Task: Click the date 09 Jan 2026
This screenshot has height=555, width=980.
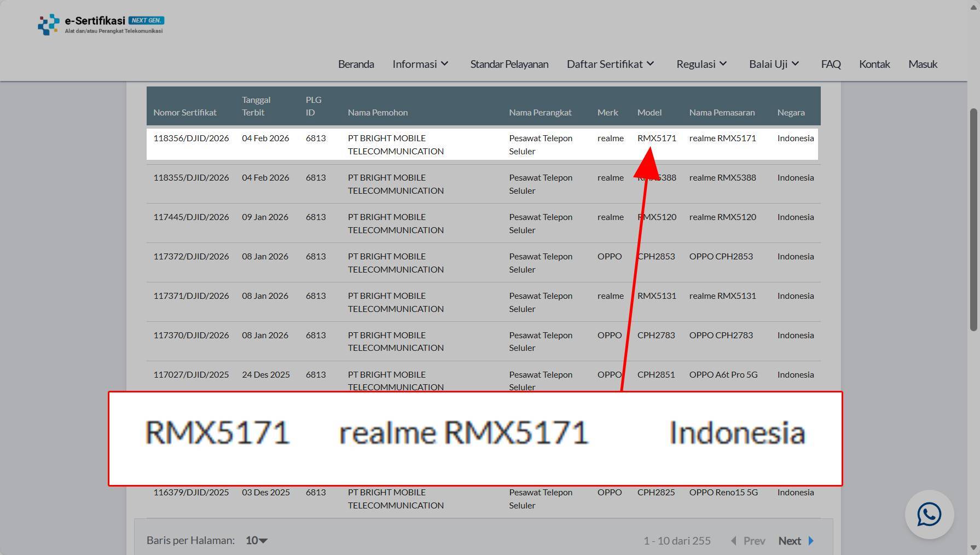Action: pyautogui.click(x=265, y=217)
